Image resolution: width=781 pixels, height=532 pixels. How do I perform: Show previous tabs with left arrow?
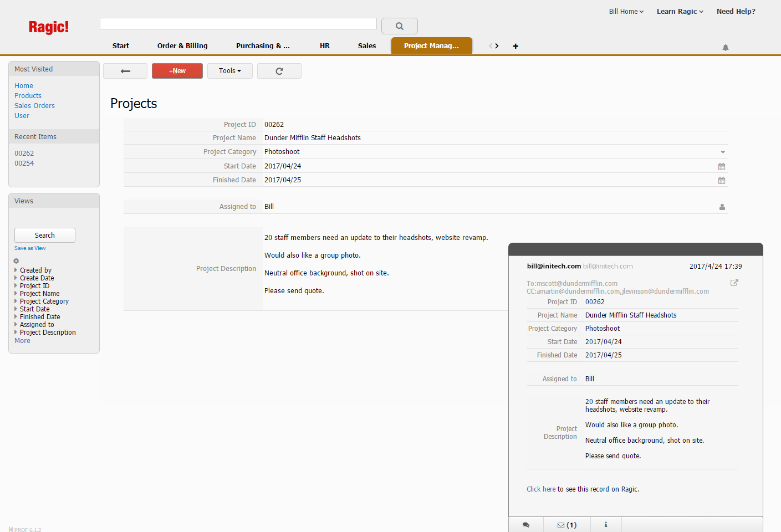click(491, 46)
